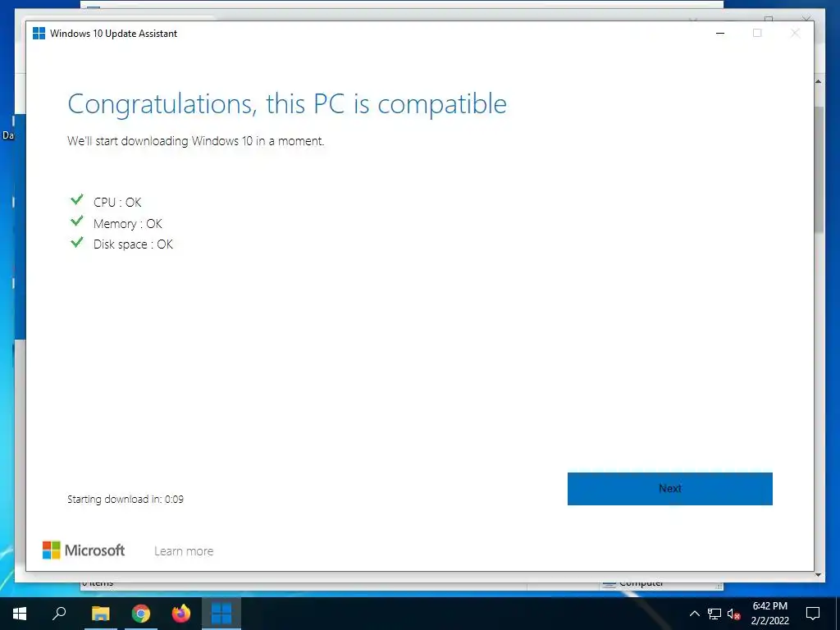Launch Google Chrome from the taskbar
The height and width of the screenshot is (630, 840).
(x=141, y=614)
